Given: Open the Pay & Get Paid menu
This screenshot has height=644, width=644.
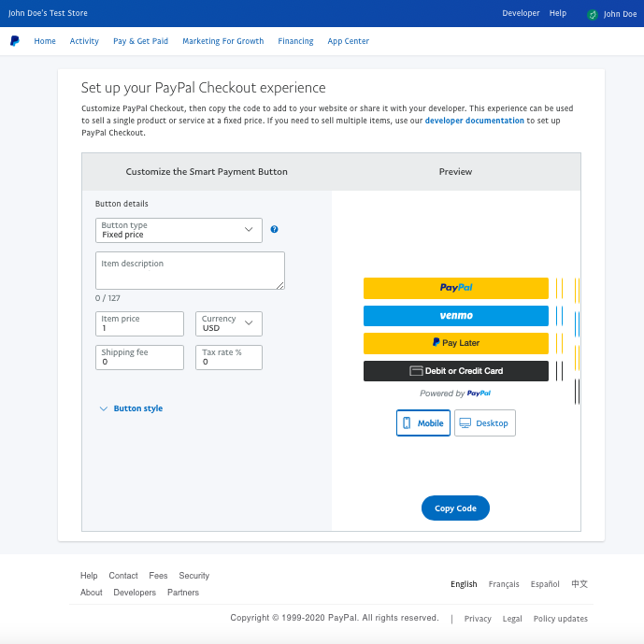Looking at the screenshot, I should coord(140,41).
